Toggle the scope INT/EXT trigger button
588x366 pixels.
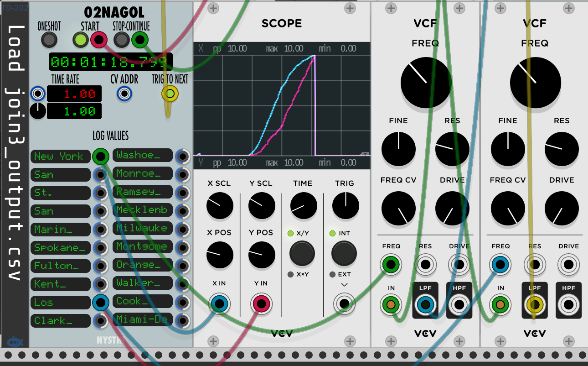tap(344, 254)
